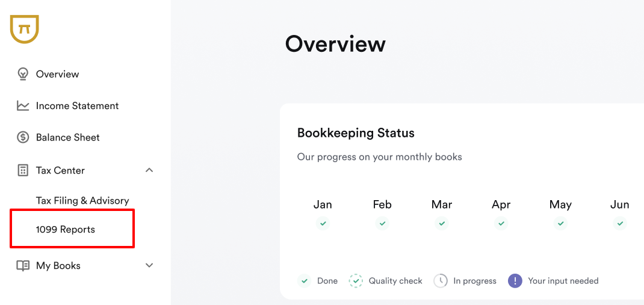Expand the My Books section chevron
Viewport: 644px width, 305px height.
pyautogui.click(x=149, y=266)
